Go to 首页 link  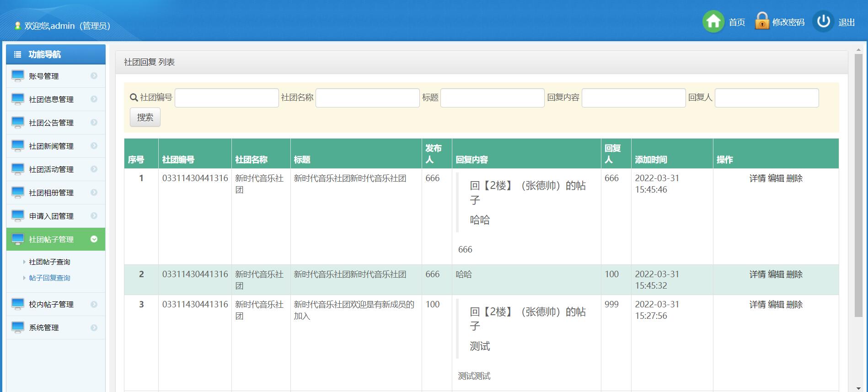pos(737,22)
